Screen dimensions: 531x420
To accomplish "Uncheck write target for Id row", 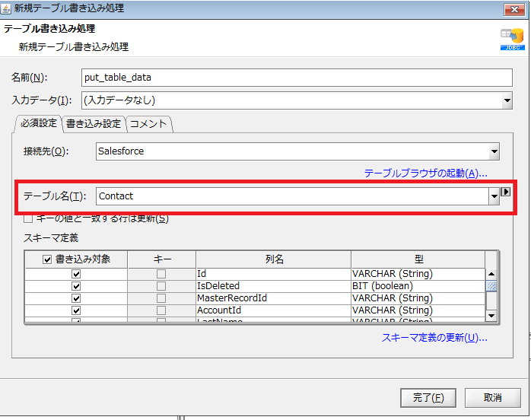I will (x=76, y=274).
